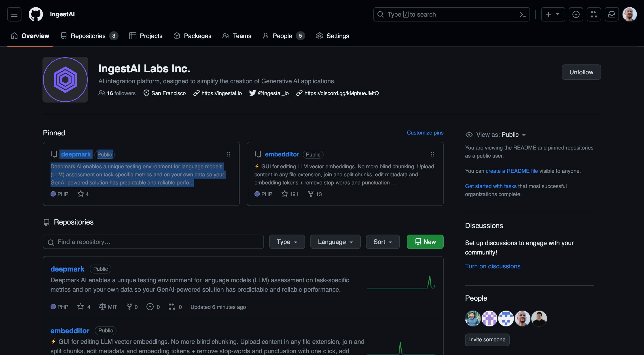Open the fourth member avatar under People
The image size is (644, 355).
(x=523, y=319)
